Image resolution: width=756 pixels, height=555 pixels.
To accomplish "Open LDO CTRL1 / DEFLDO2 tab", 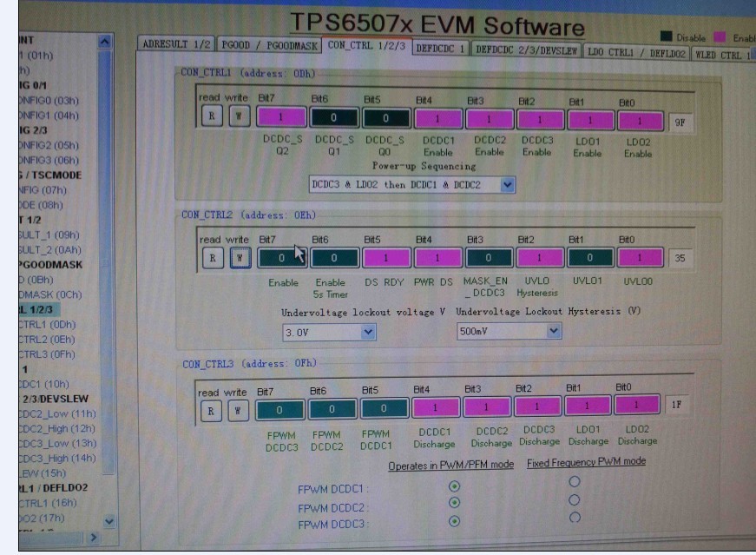I will [x=636, y=53].
